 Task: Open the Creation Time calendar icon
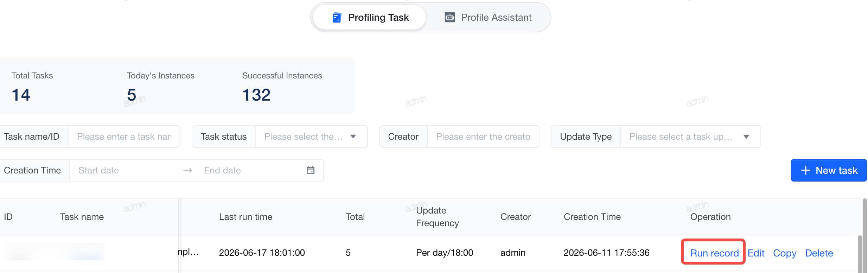pyautogui.click(x=310, y=170)
